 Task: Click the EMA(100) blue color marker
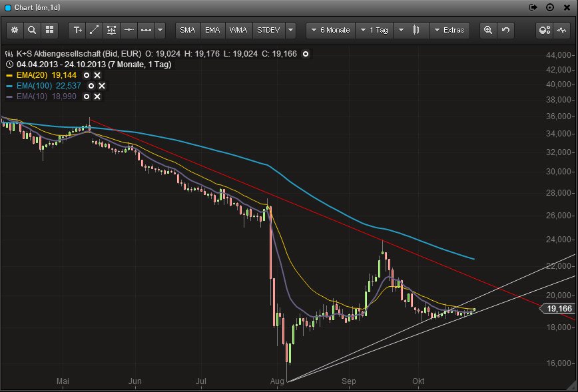point(9,86)
